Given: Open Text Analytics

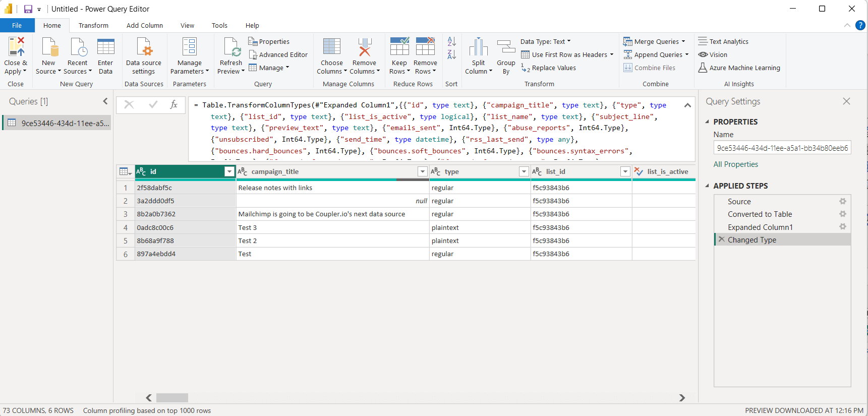Looking at the screenshot, I should [723, 41].
